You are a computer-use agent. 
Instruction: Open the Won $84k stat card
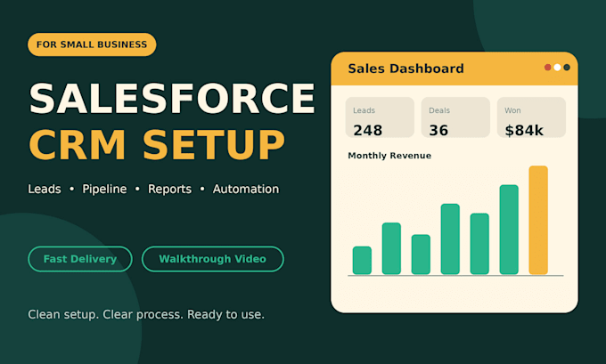point(531,117)
